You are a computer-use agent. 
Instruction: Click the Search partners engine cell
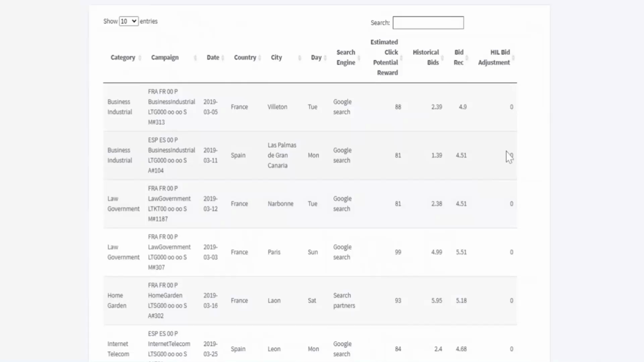(344, 301)
